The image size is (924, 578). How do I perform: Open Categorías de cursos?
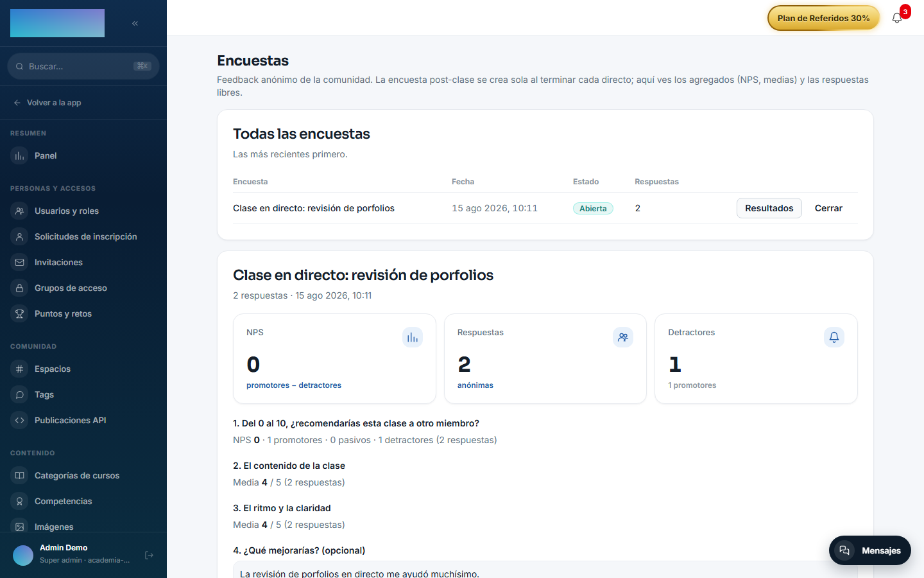(83, 476)
